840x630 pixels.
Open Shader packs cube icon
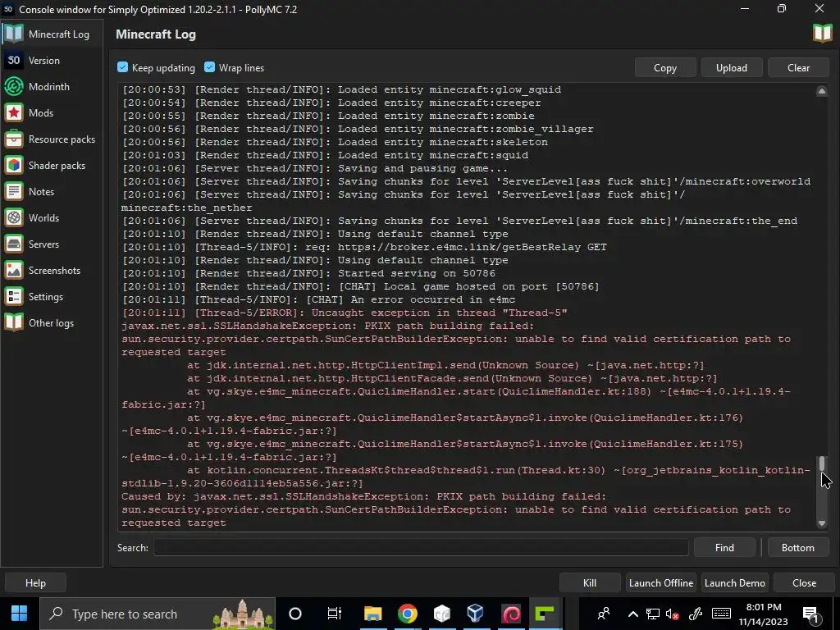(x=14, y=165)
